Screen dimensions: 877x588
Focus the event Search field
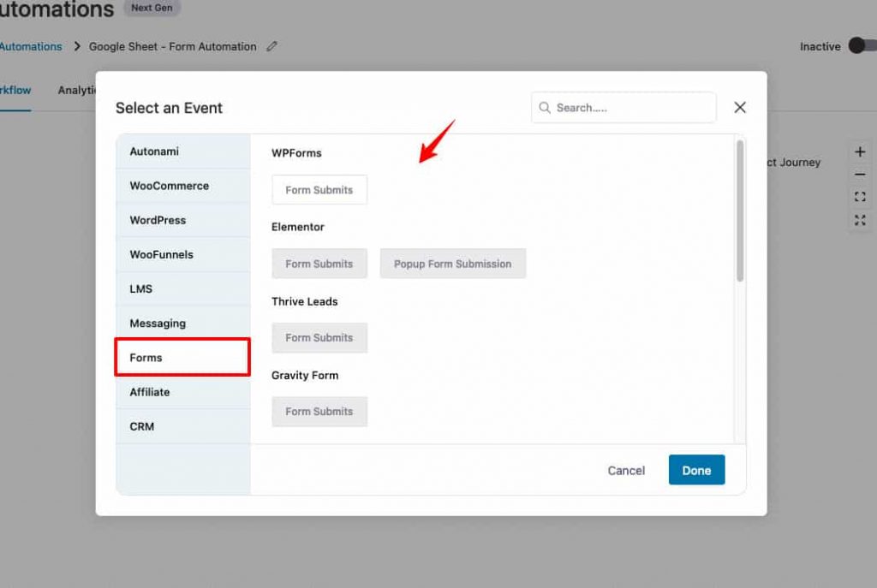click(623, 107)
